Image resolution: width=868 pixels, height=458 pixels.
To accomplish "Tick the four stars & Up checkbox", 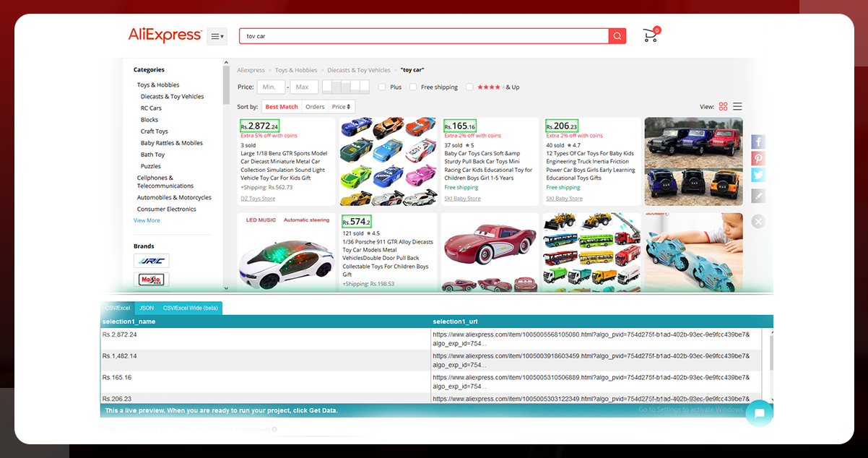I will [x=469, y=87].
